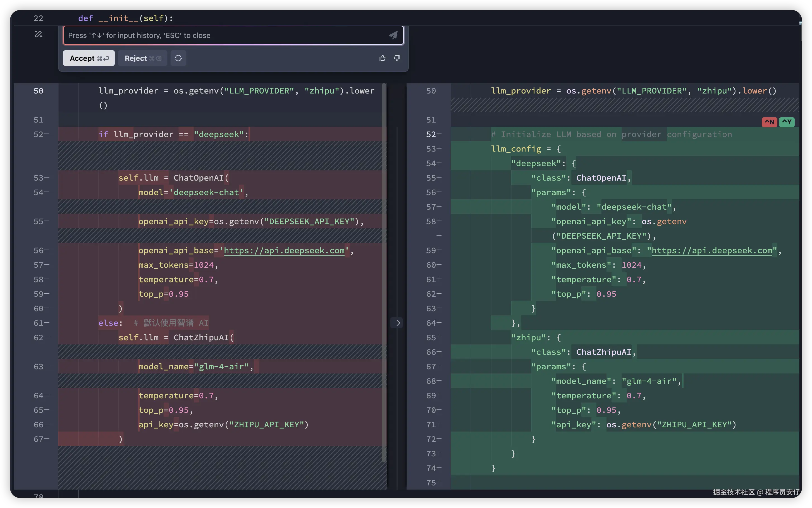
Task: Click the regenerate refresh icon
Action: click(x=178, y=58)
